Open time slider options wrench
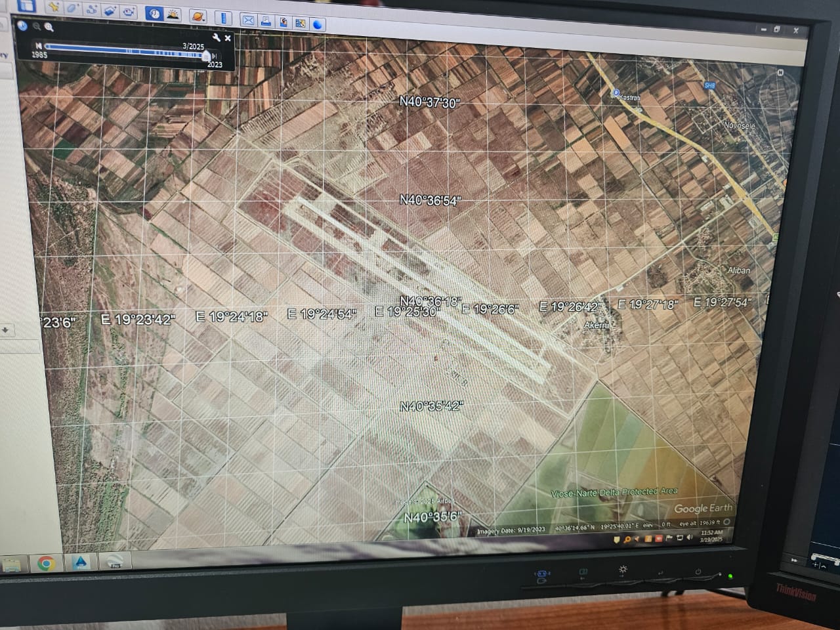 click(x=217, y=37)
